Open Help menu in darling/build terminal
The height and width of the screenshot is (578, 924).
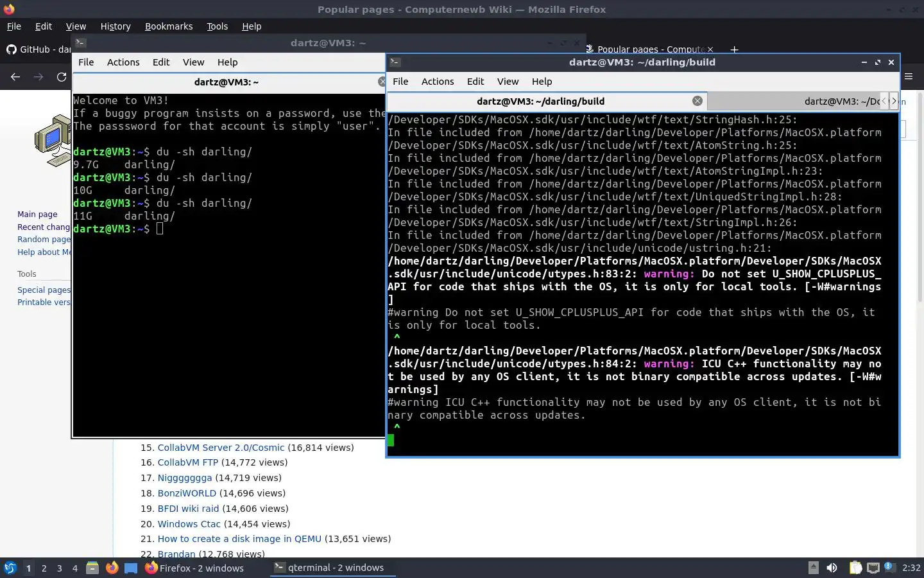click(542, 82)
